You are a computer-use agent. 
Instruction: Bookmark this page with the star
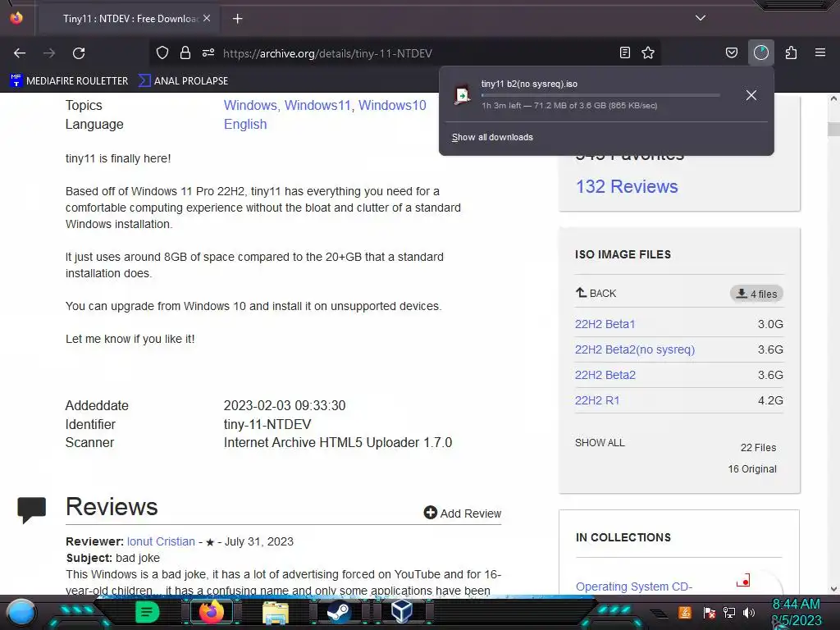[x=648, y=52]
